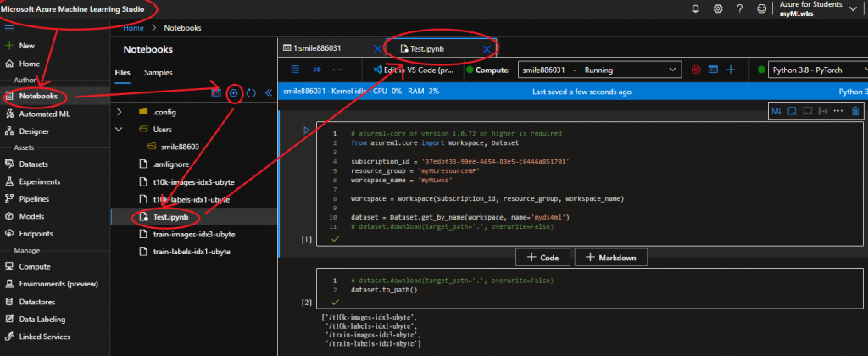Open Compute in the sidebar
The height and width of the screenshot is (356, 868).
[28, 266]
